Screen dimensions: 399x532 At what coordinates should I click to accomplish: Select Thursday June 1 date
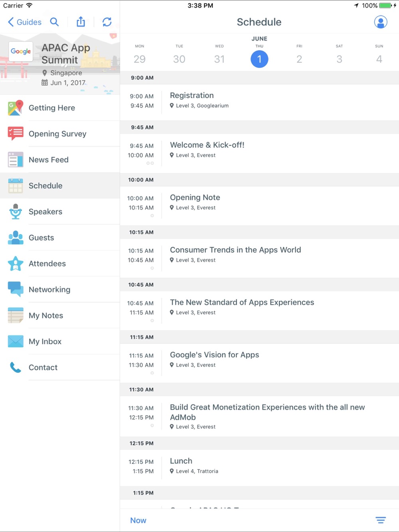(259, 59)
